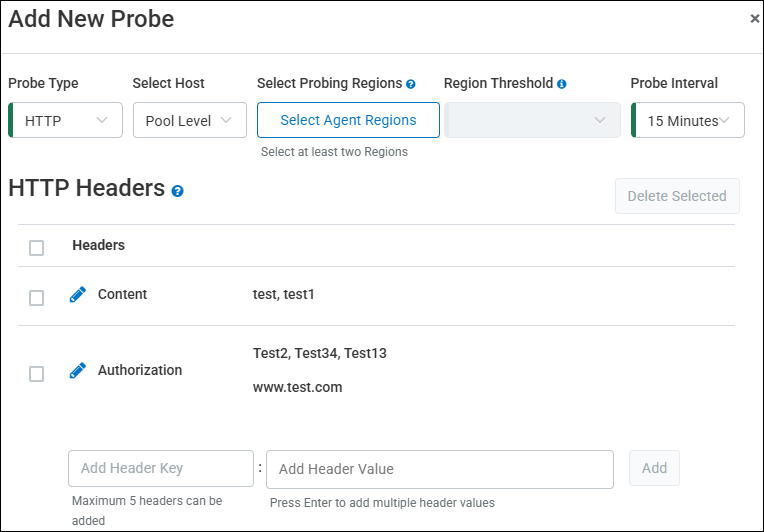Image resolution: width=764 pixels, height=532 pixels.
Task: Click info icon beside Region Threshold
Action: coord(562,84)
